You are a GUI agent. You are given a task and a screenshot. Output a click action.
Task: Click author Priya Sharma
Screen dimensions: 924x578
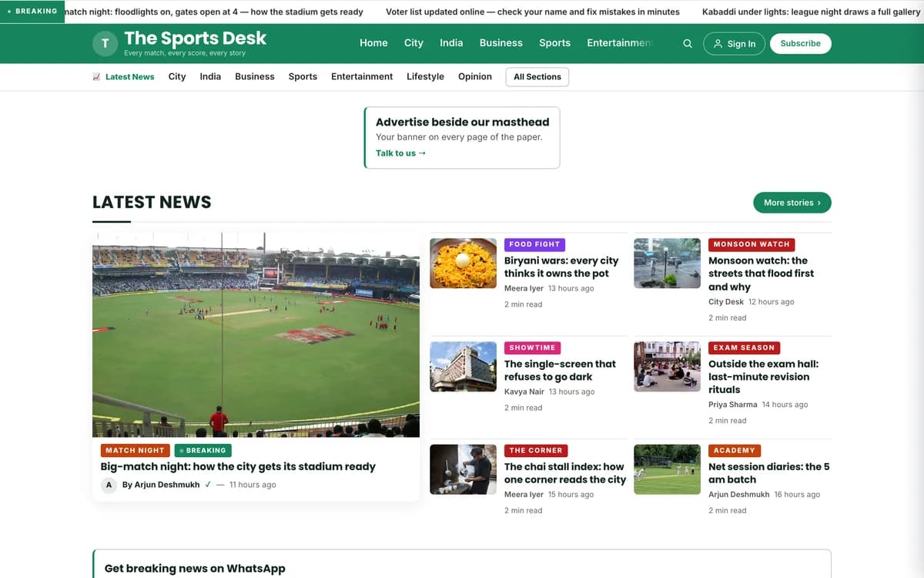pos(733,405)
